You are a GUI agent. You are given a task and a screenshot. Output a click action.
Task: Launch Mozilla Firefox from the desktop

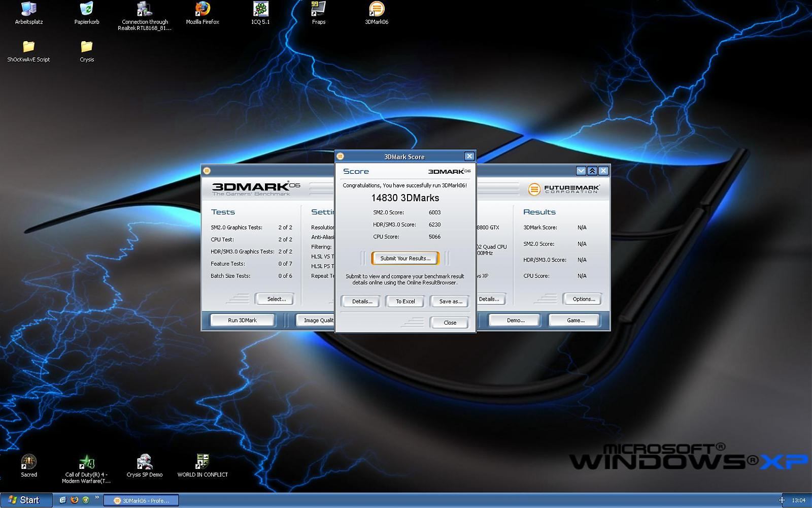[x=202, y=9]
